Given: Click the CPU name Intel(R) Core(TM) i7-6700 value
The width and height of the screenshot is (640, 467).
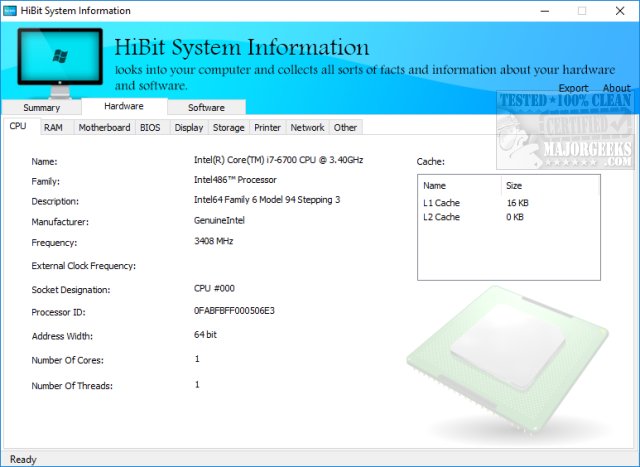Looking at the screenshot, I should click(x=278, y=160).
